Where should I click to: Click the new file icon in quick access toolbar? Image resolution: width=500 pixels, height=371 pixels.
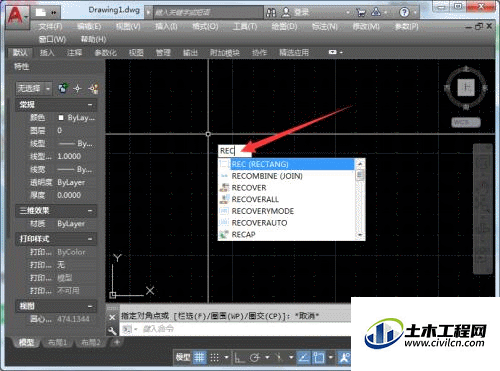[41, 12]
